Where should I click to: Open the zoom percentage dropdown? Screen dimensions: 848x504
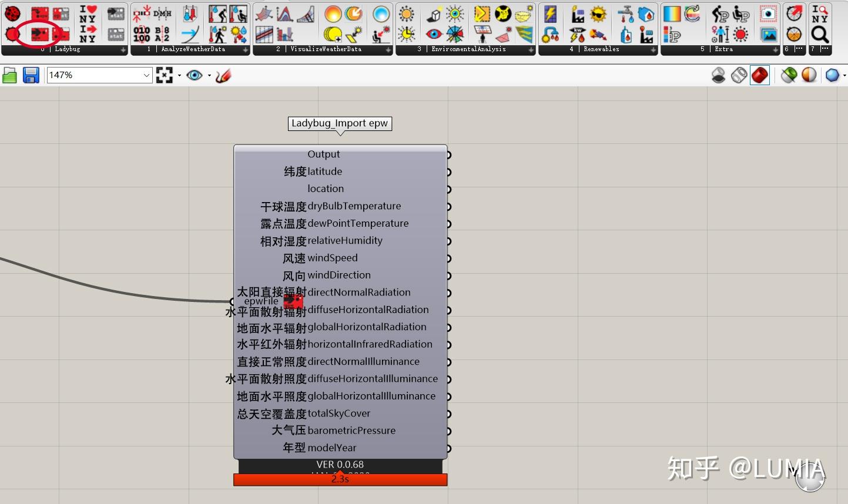tap(146, 75)
